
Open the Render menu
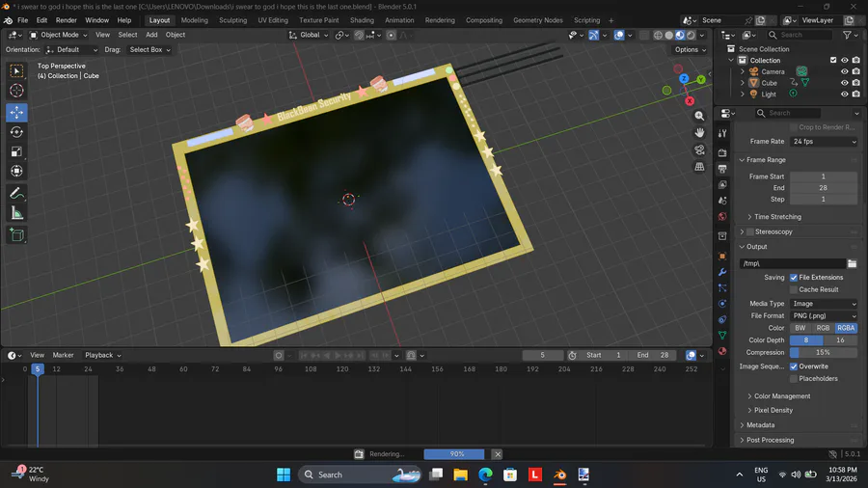pyautogui.click(x=66, y=20)
